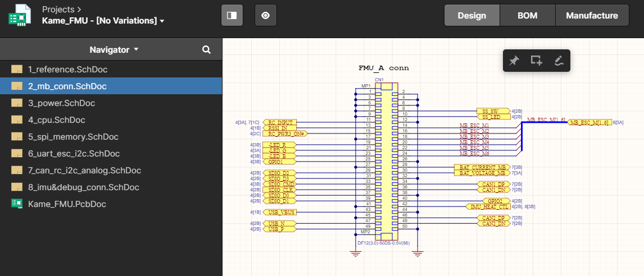Image resolution: width=644 pixels, height=276 pixels.
Task: Select the CAN2_DP port
Action: click(494, 218)
